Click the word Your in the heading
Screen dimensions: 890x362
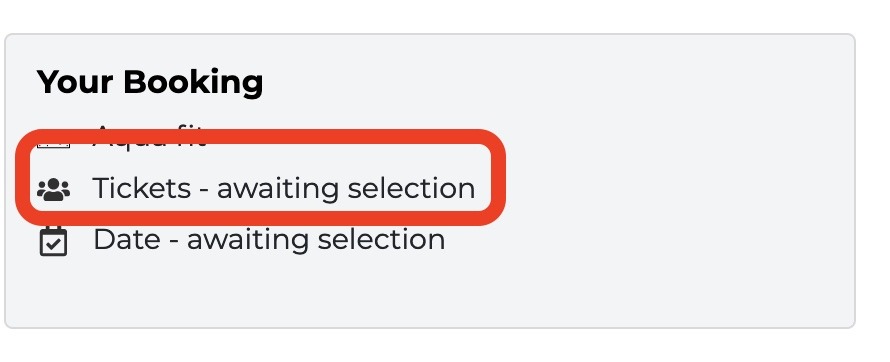click(x=75, y=82)
